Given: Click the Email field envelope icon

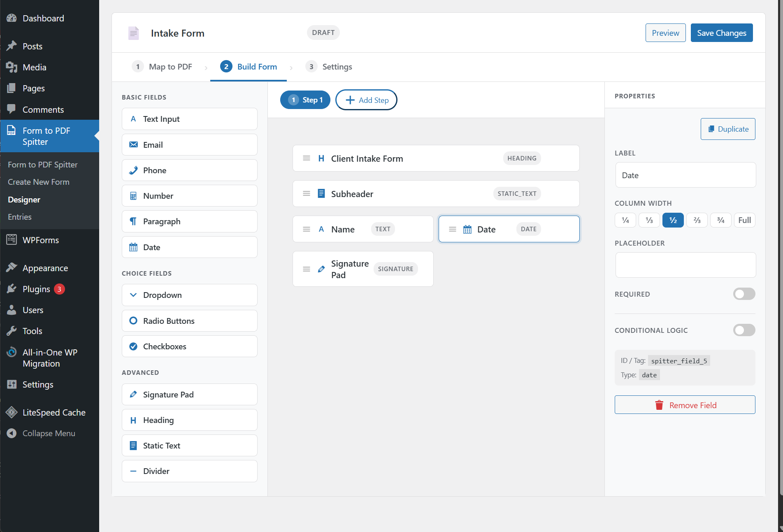Looking at the screenshot, I should coord(133,144).
